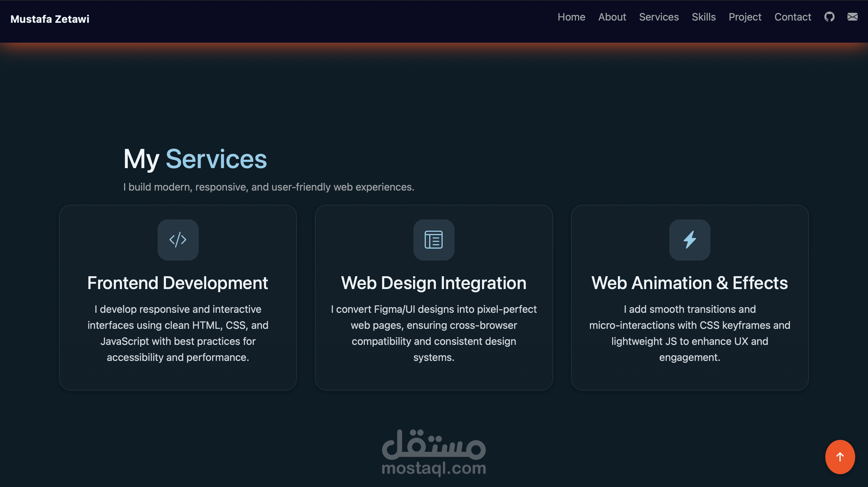Click the Frontend Development card title
The height and width of the screenshot is (487, 868).
178,283
